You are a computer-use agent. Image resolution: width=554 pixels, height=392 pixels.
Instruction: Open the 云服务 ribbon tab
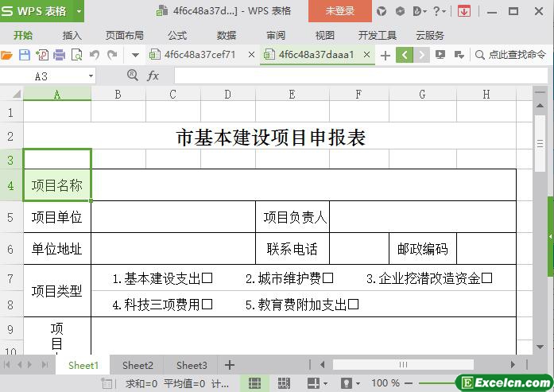pos(430,35)
